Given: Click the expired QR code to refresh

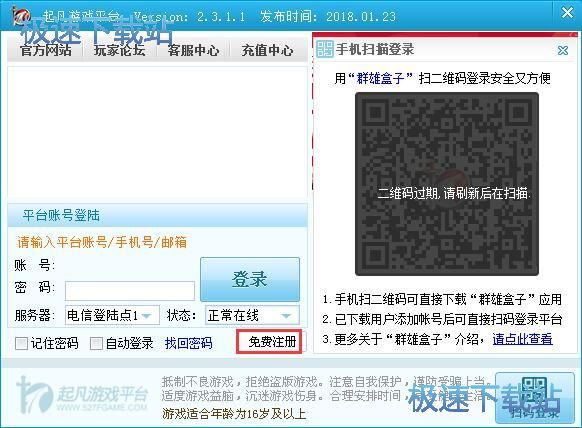Looking at the screenshot, I should (447, 184).
